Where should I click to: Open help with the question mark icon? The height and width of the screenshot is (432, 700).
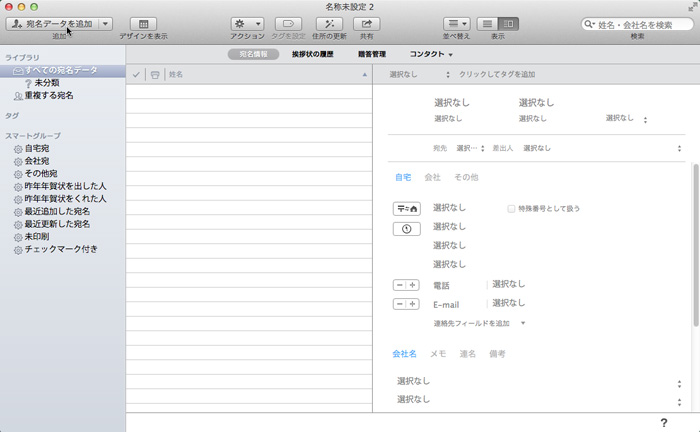663,423
